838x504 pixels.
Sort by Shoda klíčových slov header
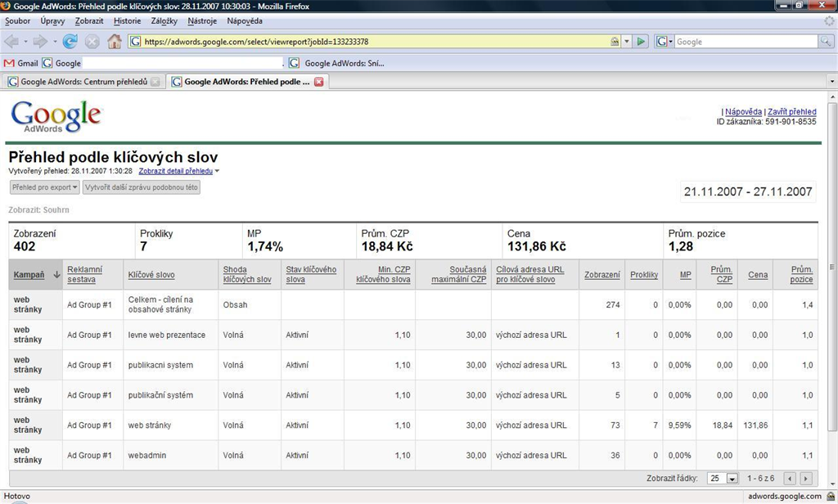[x=247, y=275]
